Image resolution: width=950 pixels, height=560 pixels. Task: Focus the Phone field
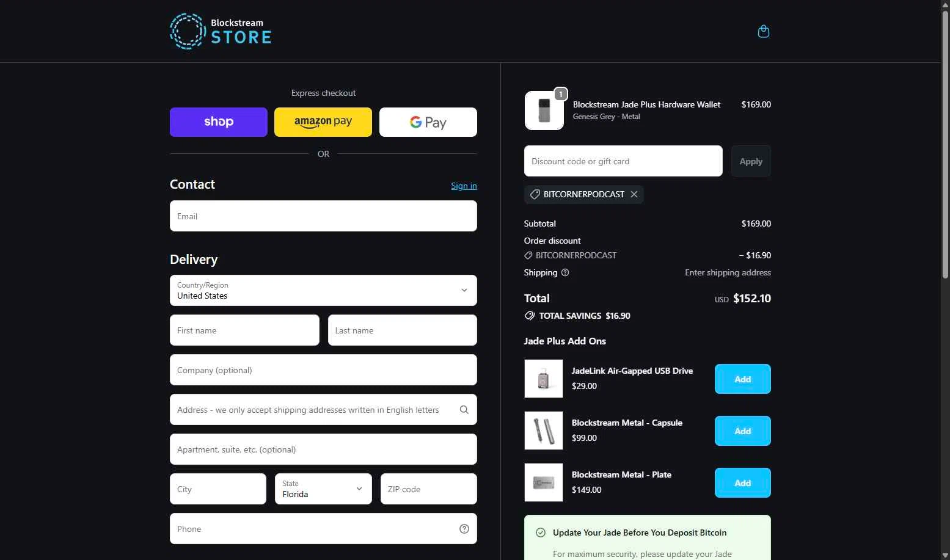[x=323, y=529]
